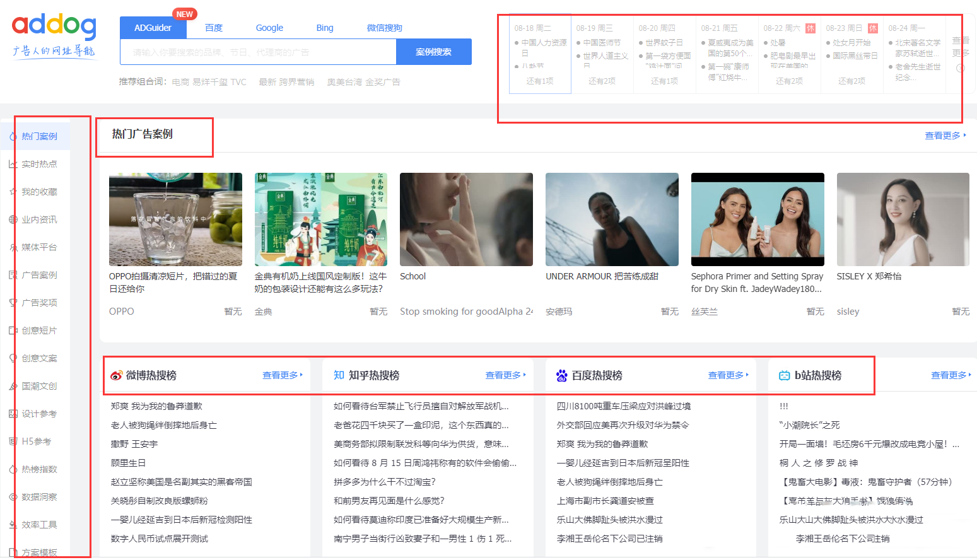The height and width of the screenshot is (560, 977).
Task: Switch to the Bing search tab
Action: pyautogui.click(x=325, y=28)
